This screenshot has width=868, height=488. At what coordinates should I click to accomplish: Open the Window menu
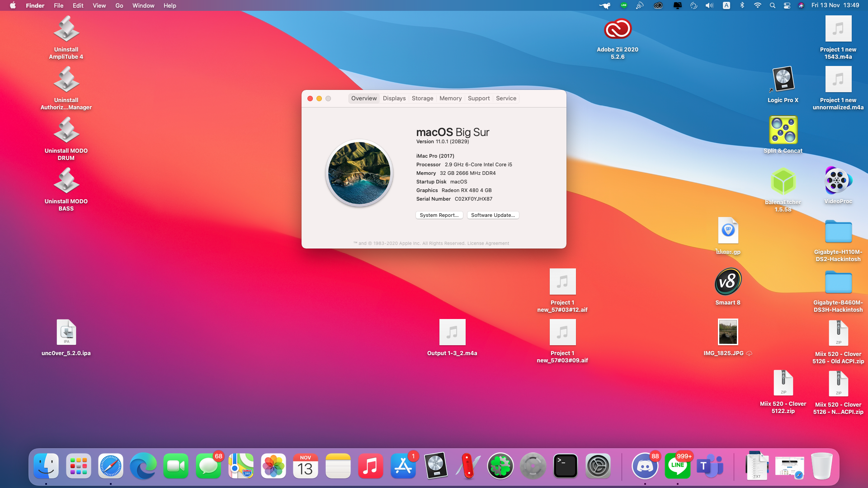[x=143, y=5]
